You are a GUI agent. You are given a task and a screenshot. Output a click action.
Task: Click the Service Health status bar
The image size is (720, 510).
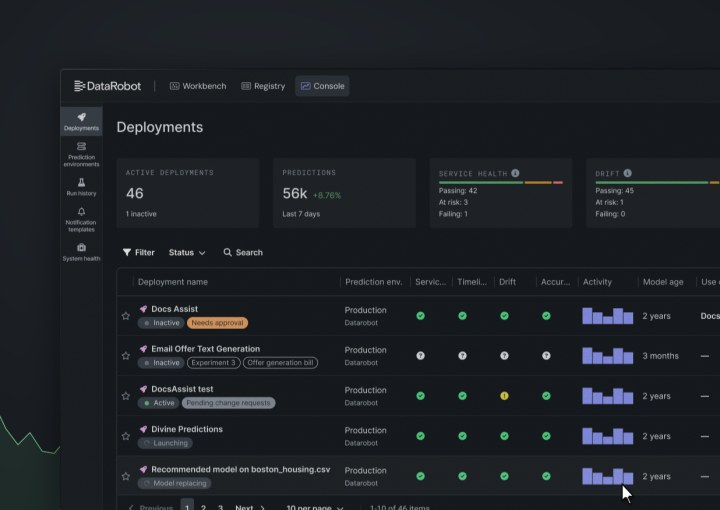tap(501, 183)
